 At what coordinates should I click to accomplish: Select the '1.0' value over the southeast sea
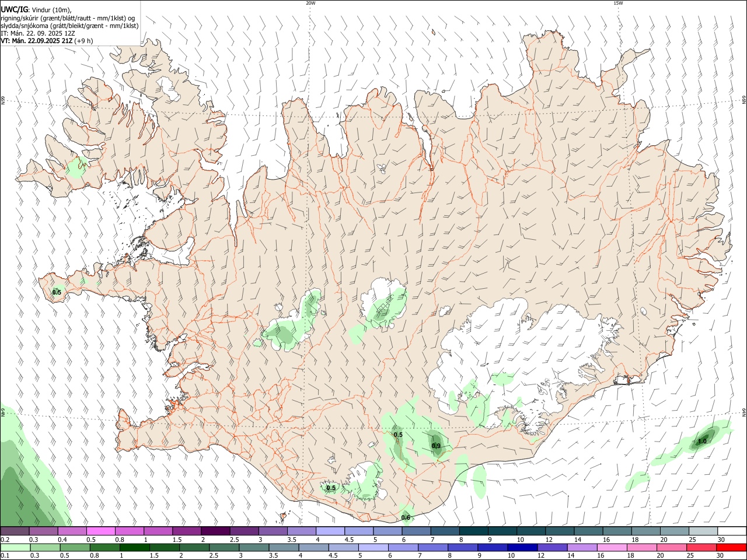(702, 442)
